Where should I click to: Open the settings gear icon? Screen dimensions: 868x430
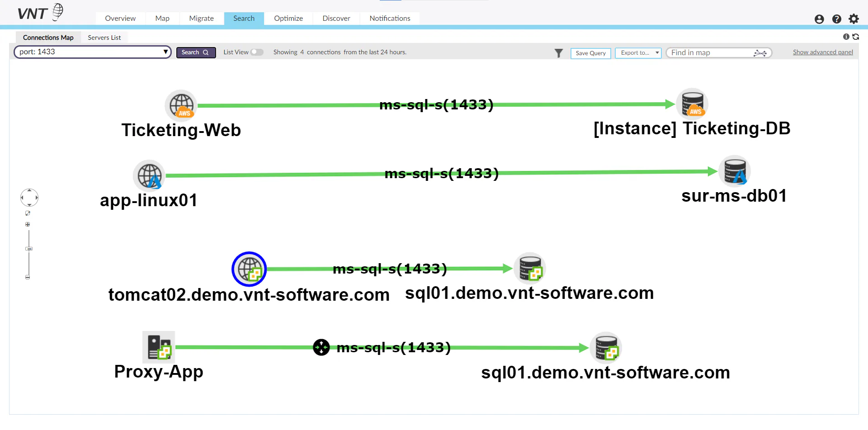click(x=854, y=19)
